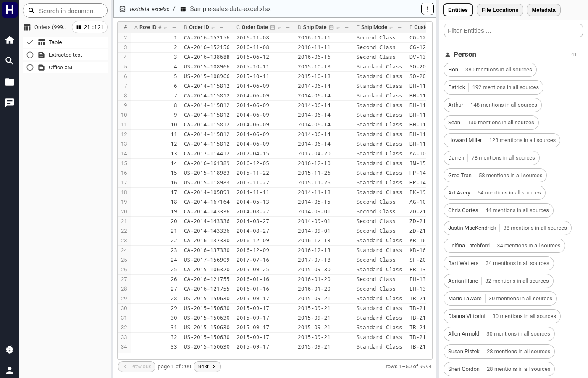The image size is (588, 378).
Task: Switch to the Metadata tab
Action: 543,10
